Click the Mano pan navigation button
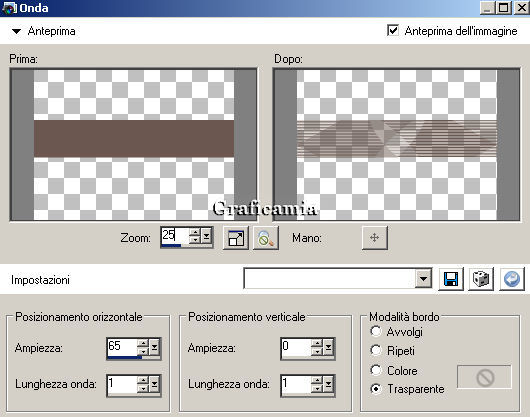 click(375, 238)
